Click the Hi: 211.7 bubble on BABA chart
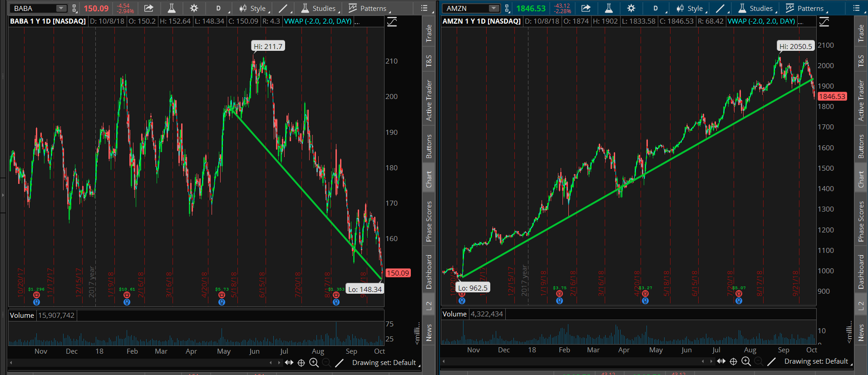 pos(268,46)
